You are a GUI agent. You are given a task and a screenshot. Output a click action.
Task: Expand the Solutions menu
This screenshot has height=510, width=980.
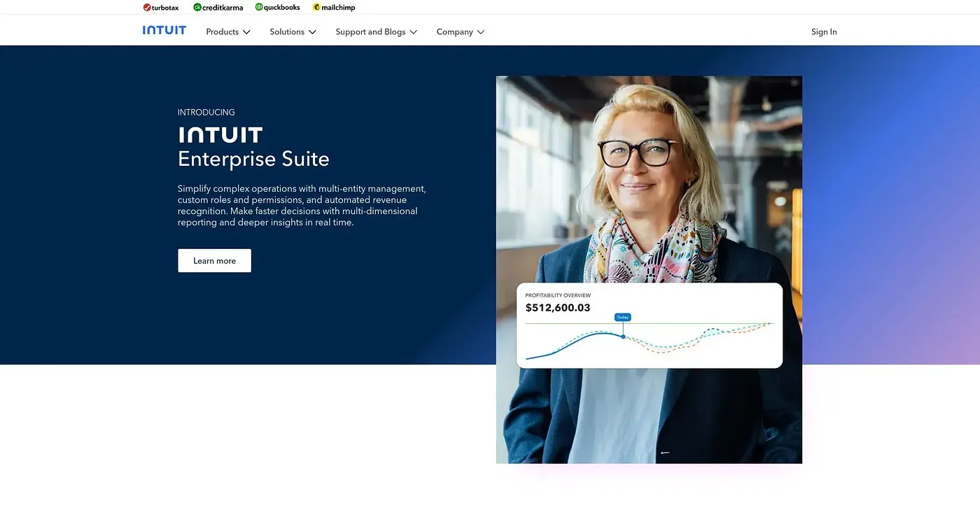click(293, 31)
